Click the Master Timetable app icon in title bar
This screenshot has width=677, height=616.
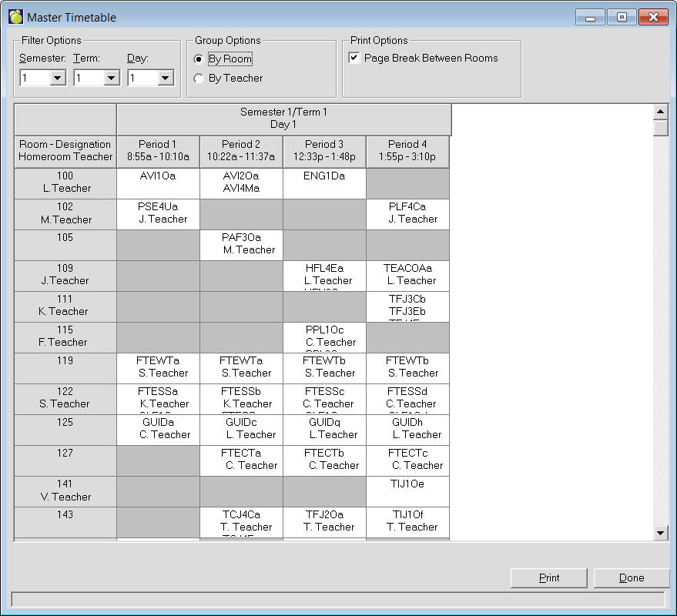pyautogui.click(x=15, y=17)
